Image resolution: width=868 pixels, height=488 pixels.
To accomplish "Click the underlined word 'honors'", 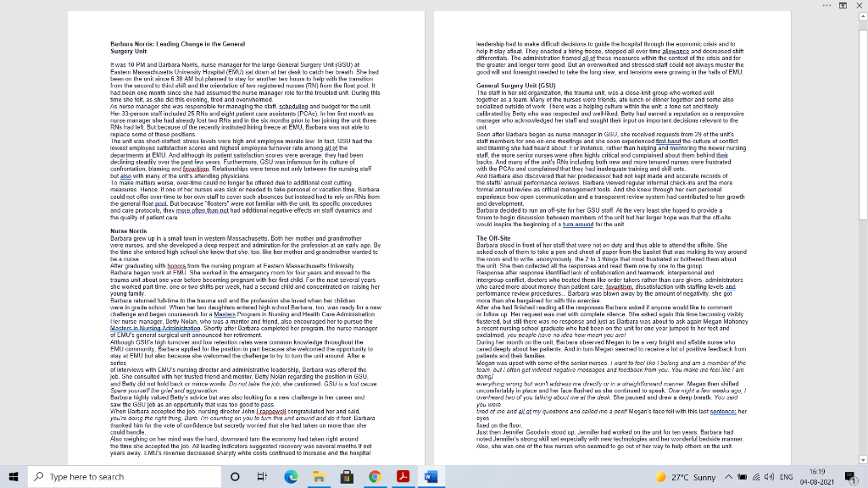I will tap(176, 266).
